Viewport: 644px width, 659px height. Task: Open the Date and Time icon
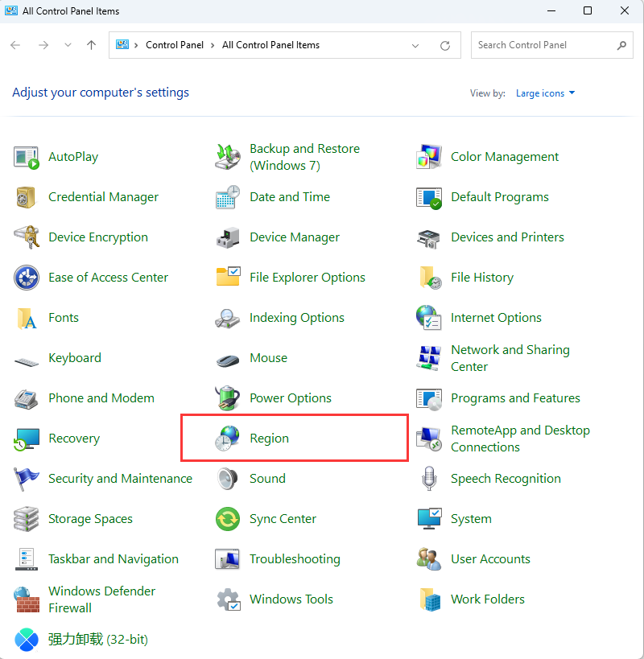228,197
